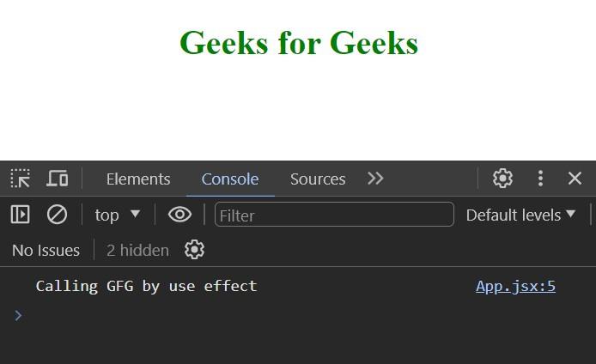The image size is (596, 364).
Task: Open the Default levels dropdown
Action: pos(520,215)
